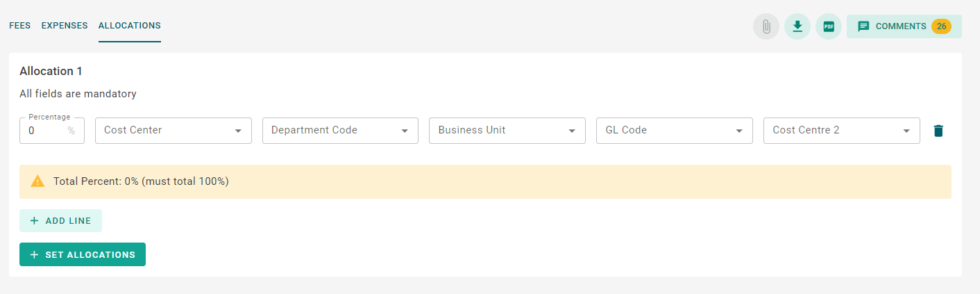Click the plus icon on Add Line

(x=34, y=221)
